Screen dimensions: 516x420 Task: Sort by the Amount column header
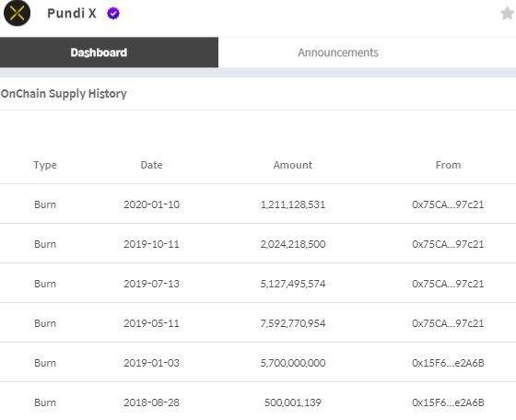[x=293, y=165]
